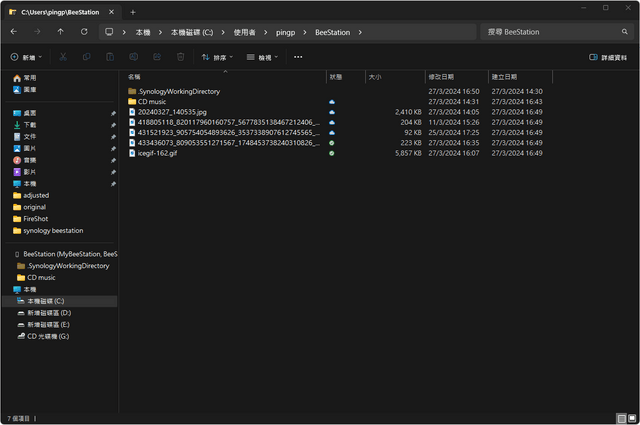The width and height of the screenshot is (640, 425).
Task: Expand chevron after pingp in address bar
Action: pos(305,32)
